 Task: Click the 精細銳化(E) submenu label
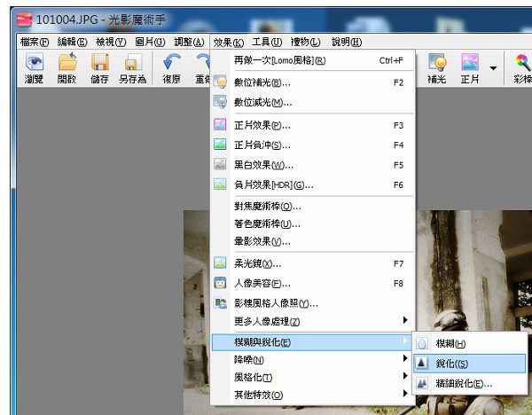tap(464, 384)
